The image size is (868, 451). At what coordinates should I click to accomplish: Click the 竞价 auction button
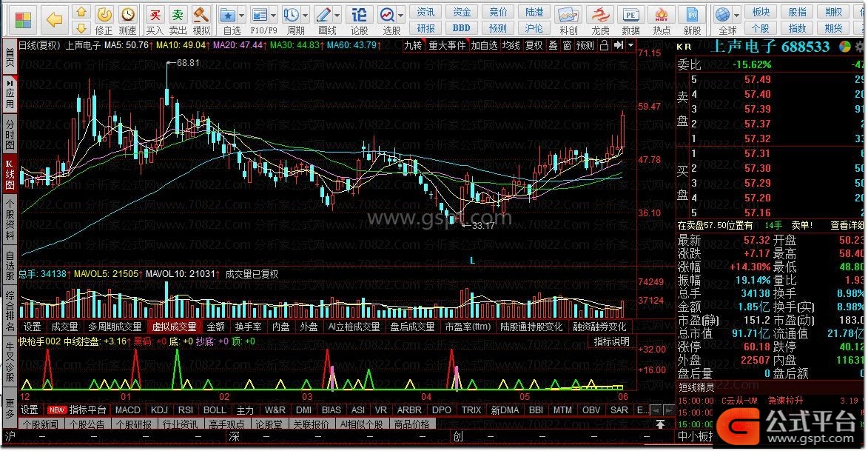pos(498,12)
